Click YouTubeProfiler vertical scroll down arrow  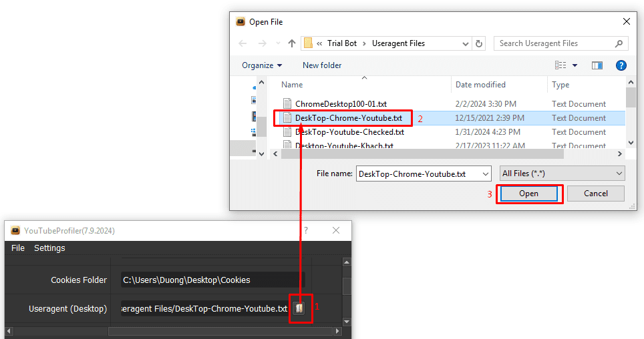[347, 322]
